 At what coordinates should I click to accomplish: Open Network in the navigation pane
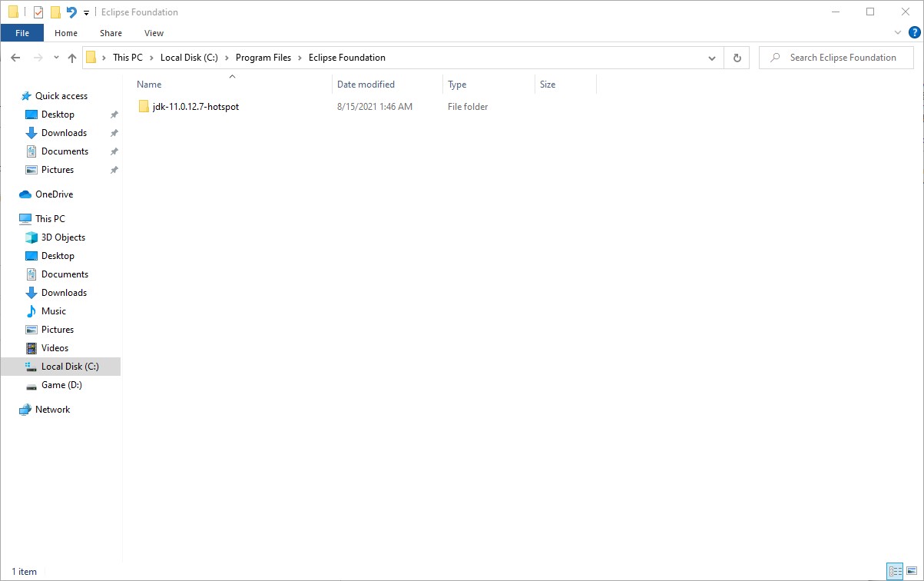(52, 410)
